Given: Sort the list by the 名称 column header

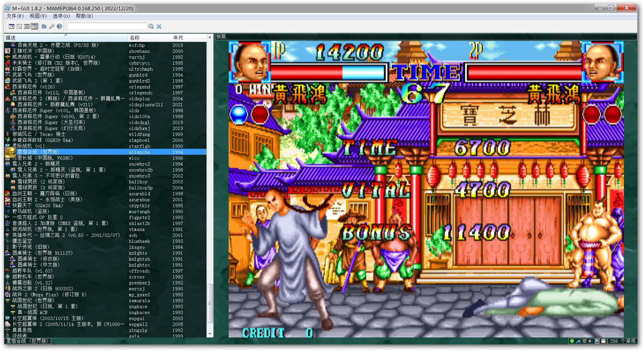Looking at the screenshot, I should pyautogui.click(x=149, y=38).
